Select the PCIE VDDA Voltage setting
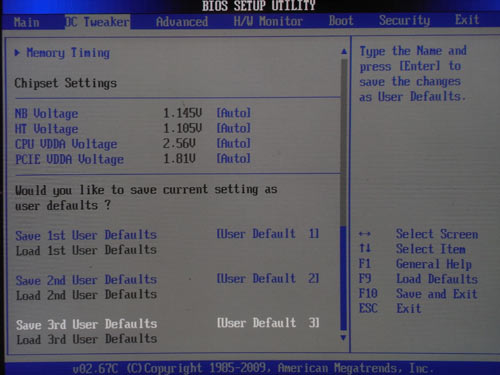The height and width of the screenshot is (375, 500). [69, 159]
